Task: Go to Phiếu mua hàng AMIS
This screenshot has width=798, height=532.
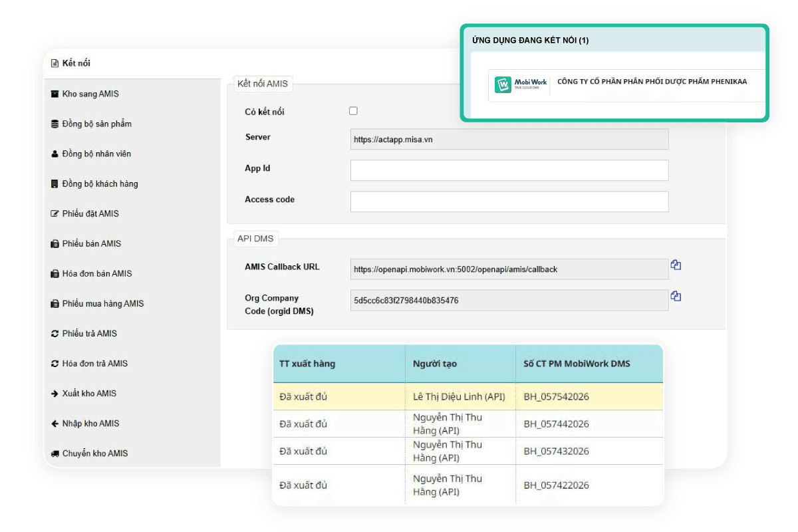Action: tap(102, 303)
